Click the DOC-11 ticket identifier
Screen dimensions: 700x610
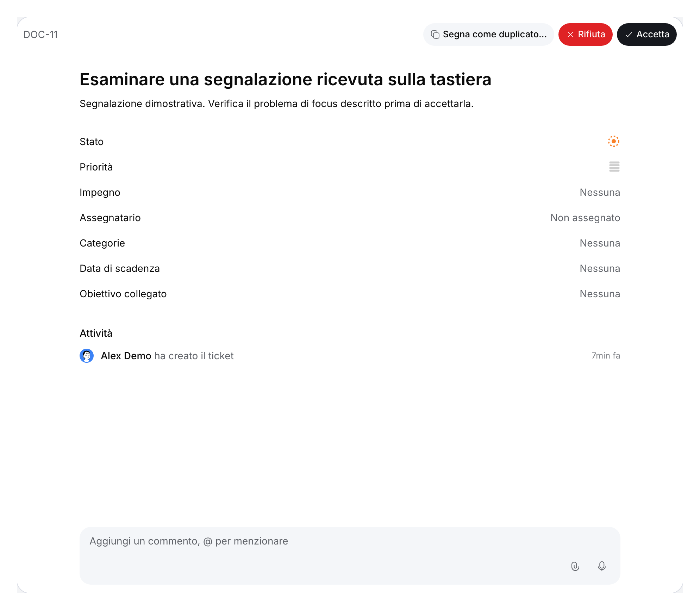tap(40, 35)
